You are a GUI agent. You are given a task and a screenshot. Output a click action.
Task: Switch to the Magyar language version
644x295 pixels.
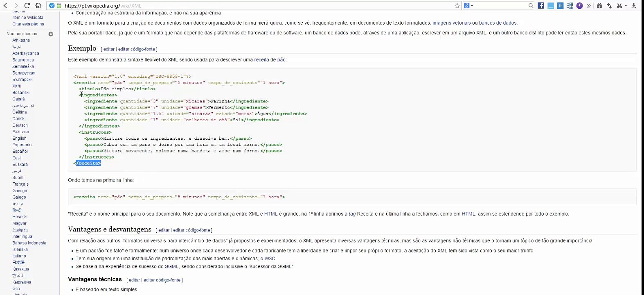point(19,224)
